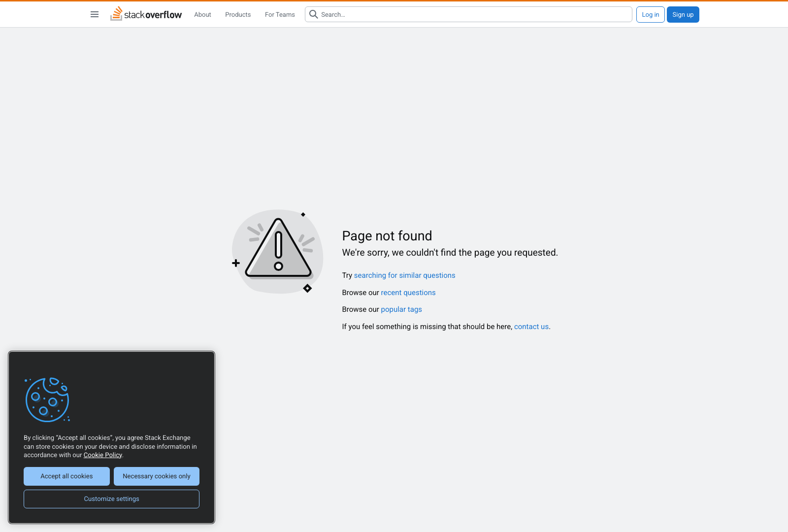Browse recent questions via the link

pos(408,293)
